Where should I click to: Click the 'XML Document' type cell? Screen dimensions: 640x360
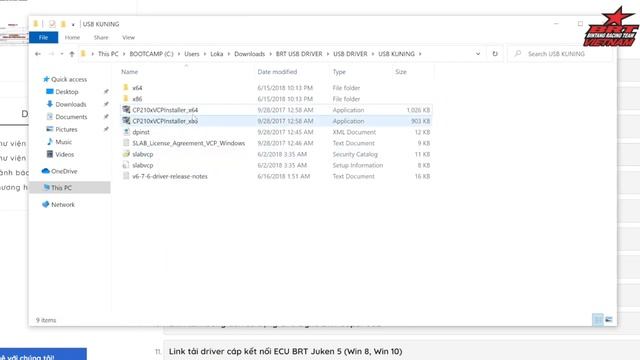coord(354,132)
